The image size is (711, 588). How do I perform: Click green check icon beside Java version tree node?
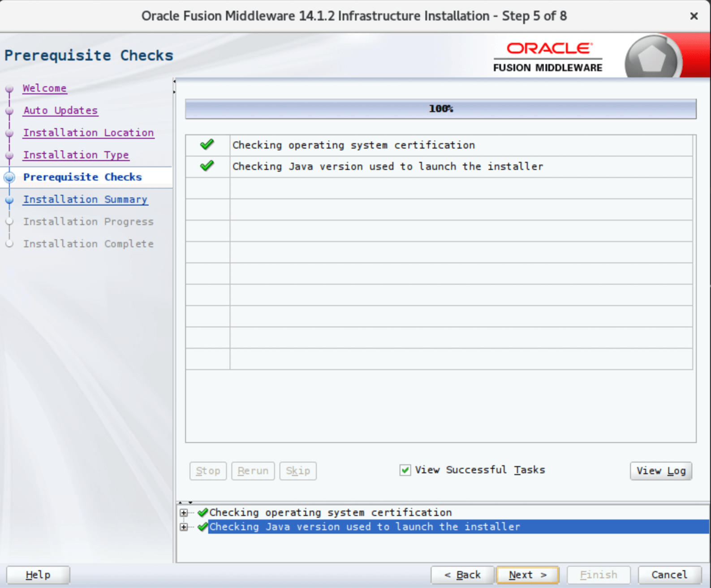point(203,527)
